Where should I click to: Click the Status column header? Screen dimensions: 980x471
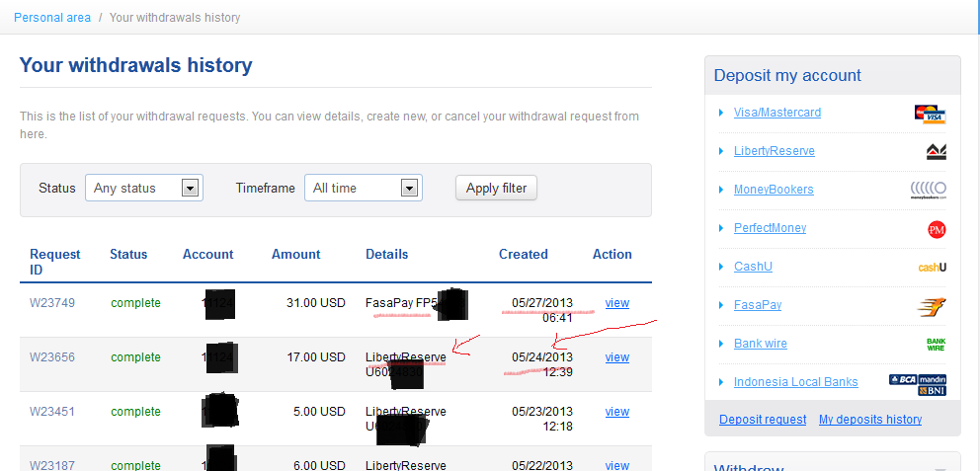tap(128, 254)
